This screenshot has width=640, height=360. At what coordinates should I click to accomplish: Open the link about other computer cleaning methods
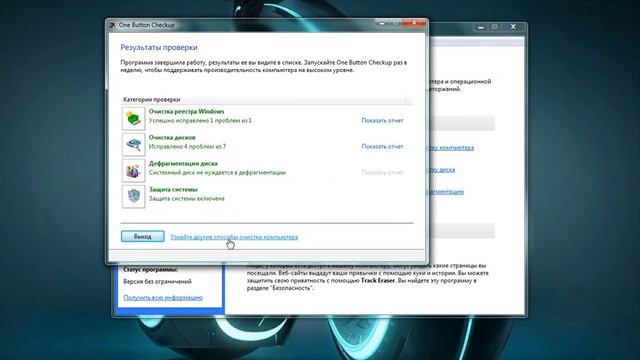[x=234, y=237]
